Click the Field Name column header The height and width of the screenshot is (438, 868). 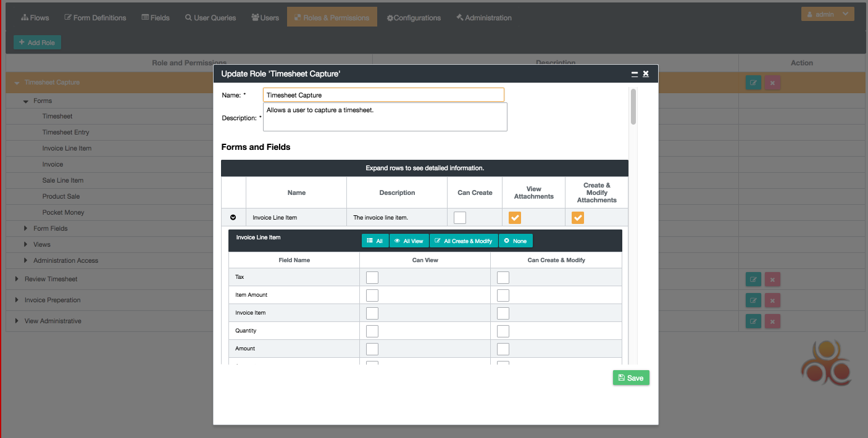[294, 260]
